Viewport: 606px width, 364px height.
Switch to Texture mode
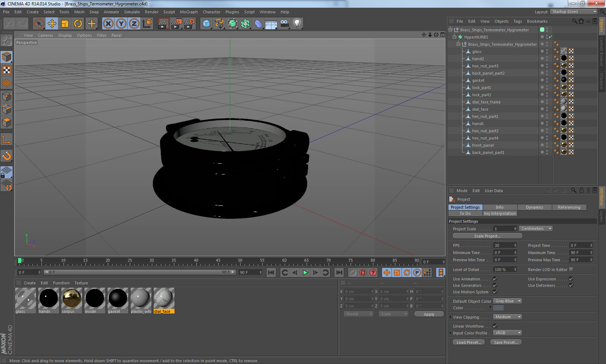tap(7, 70)
